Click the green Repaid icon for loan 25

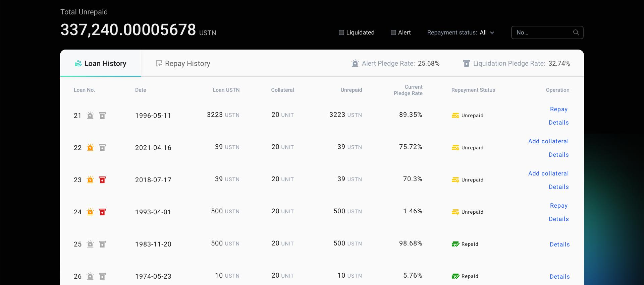[x=455, y=244]
